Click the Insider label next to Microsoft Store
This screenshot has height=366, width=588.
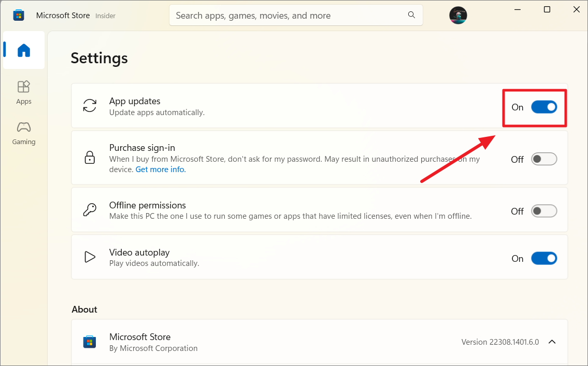point(105,16)
